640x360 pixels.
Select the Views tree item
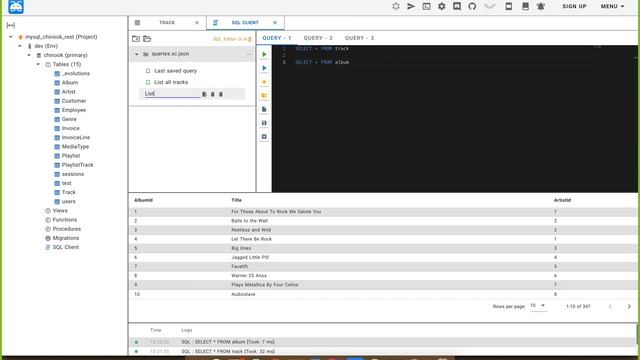(x=60, y=211)
